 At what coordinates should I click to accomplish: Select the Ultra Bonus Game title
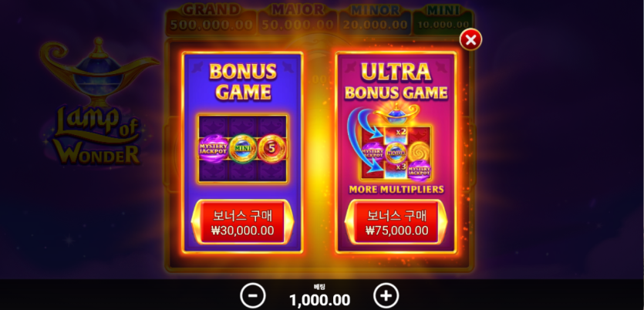click(396, 82)
